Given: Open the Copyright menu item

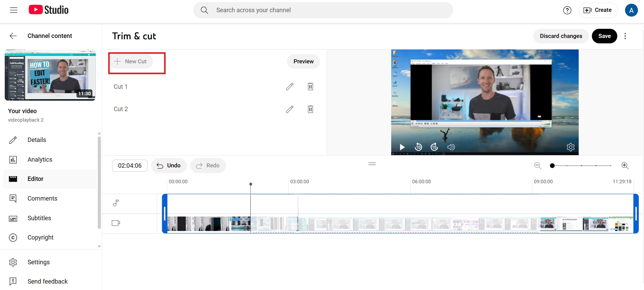Looking at the screenshot, I should pyautogui.click(x=50, y=237).
